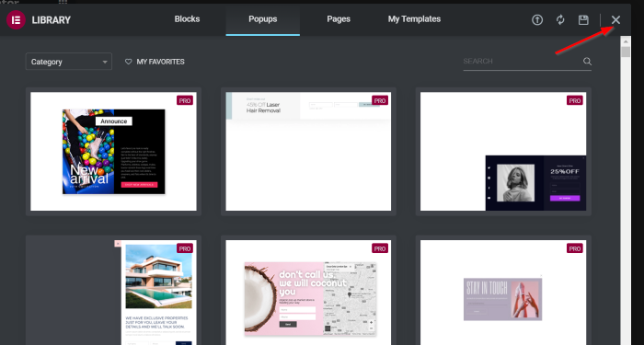Image resolution: width=644 pixels, height=345 pixels.
Task: Close the library with X icon
Action: 615,19
